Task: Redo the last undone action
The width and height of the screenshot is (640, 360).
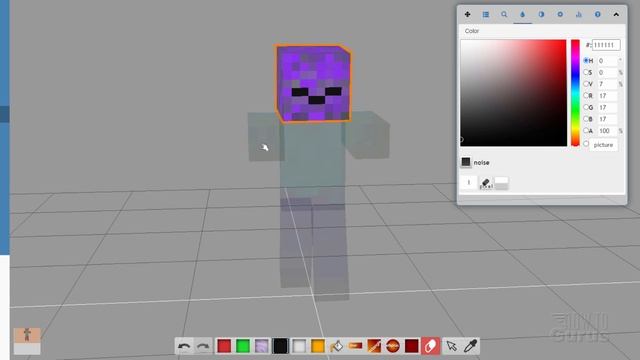Action: click(x=203, y=346)
